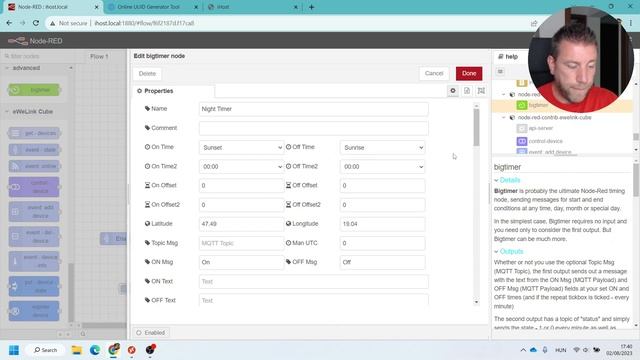Screen dimensions: 640x360
Task: Switch to Online UUID Generator Tool tab
Action: [153, 7]
